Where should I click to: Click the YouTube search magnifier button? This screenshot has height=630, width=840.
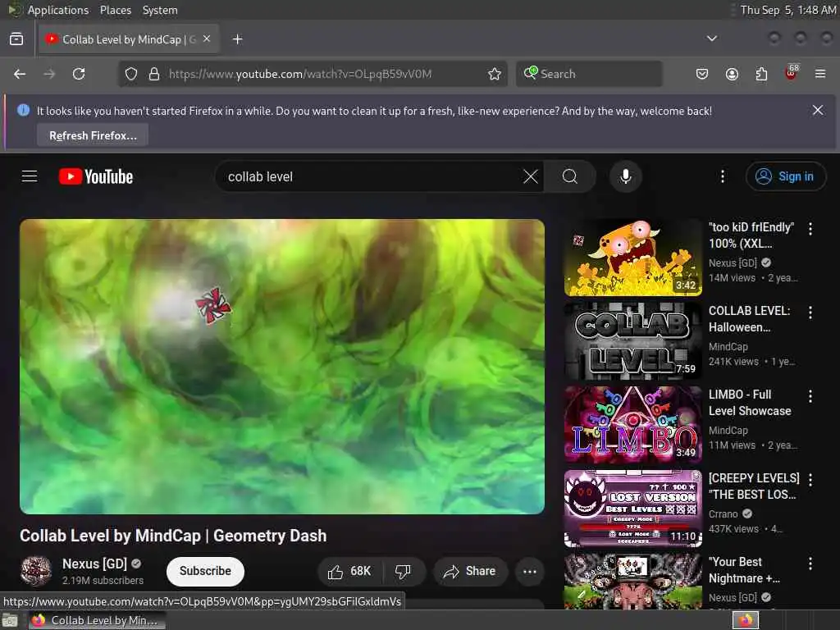(570, 176)
